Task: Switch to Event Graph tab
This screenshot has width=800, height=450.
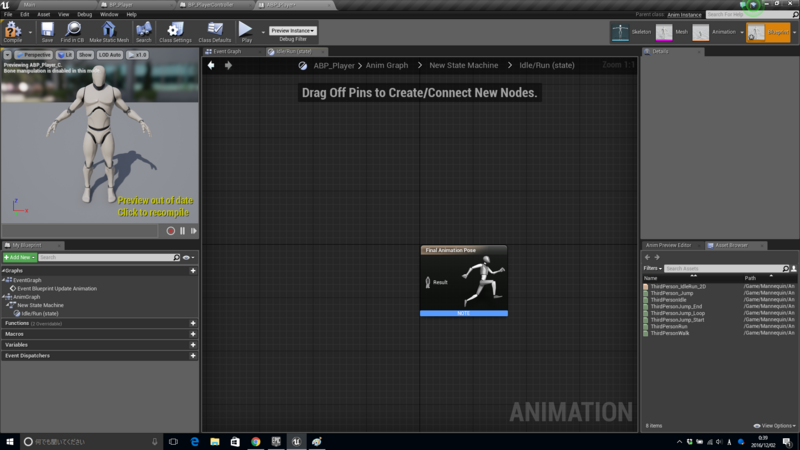Action: point(227,52)
